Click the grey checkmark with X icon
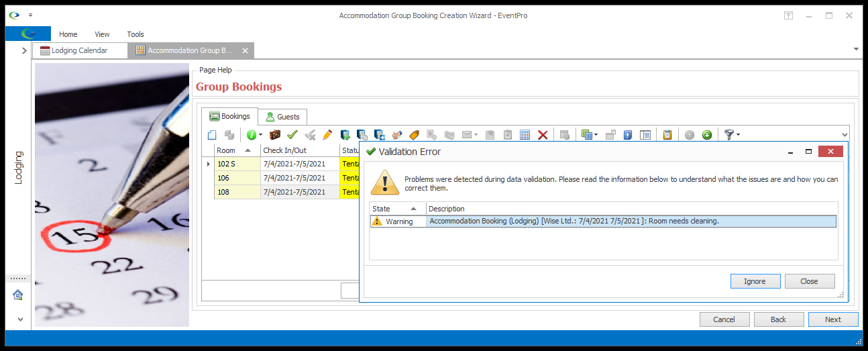 (310, 135)
